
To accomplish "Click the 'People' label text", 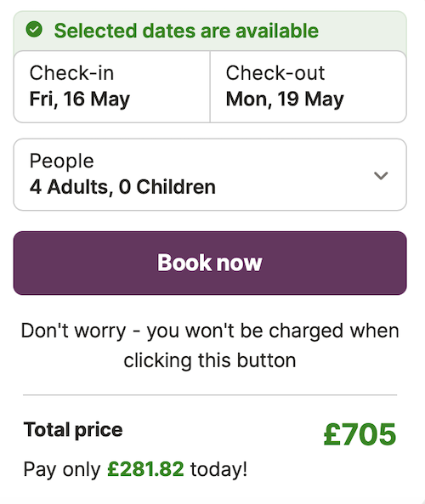I will (x=62, y=161).
